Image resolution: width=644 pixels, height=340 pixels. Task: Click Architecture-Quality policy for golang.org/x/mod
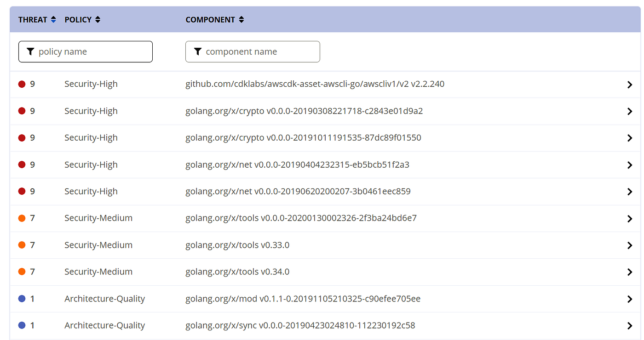point(104,299)
